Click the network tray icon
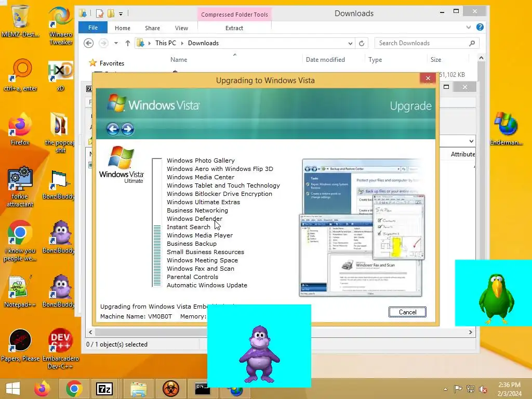This screenshot has width=532, height=399. 470,389
